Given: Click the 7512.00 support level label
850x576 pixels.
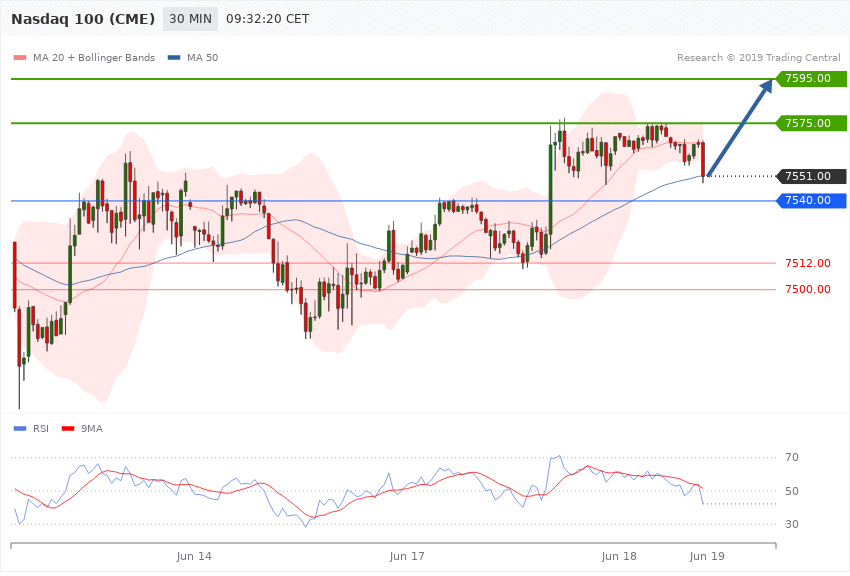Looking at the screenshot, I should (808, 263).
